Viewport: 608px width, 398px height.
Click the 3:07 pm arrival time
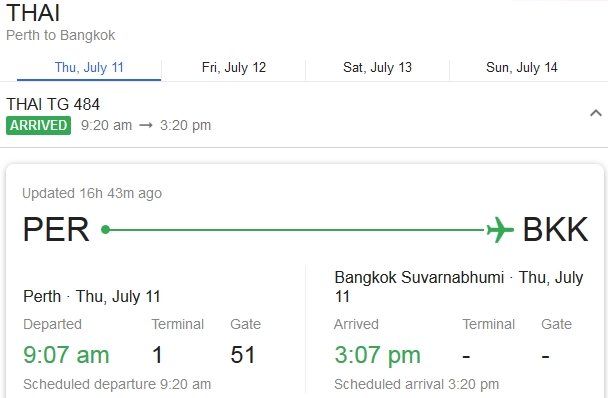point(378,355)
